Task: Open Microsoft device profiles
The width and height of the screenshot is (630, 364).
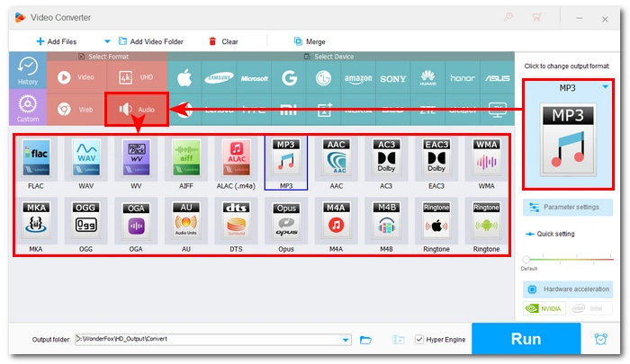Action: pyautogui.click(x=254, y=77)
